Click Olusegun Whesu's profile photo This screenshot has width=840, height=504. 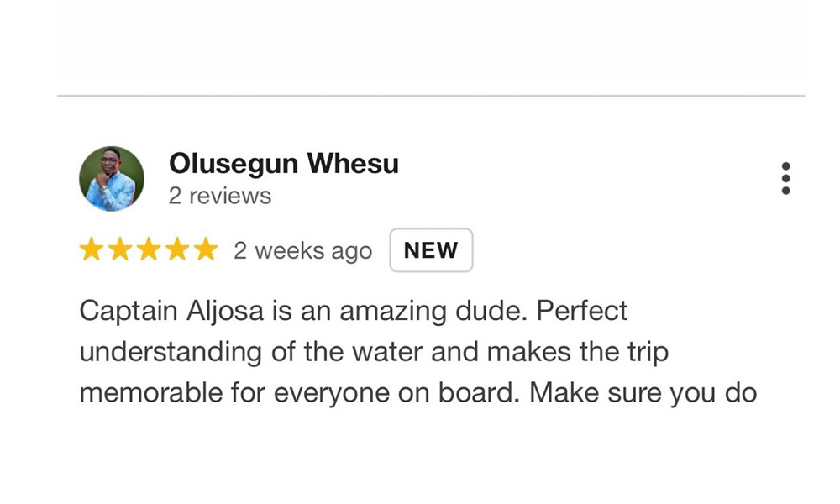112,179
